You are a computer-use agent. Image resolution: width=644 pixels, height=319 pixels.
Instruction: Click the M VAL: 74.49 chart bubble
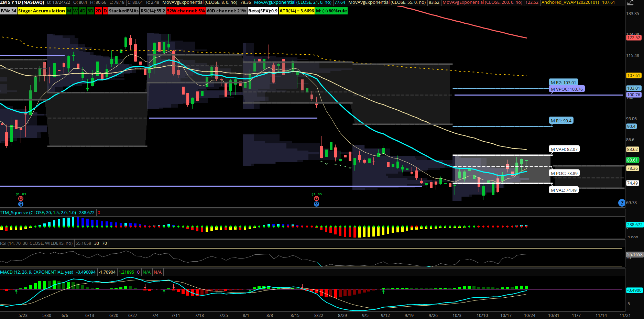(564, 190)
